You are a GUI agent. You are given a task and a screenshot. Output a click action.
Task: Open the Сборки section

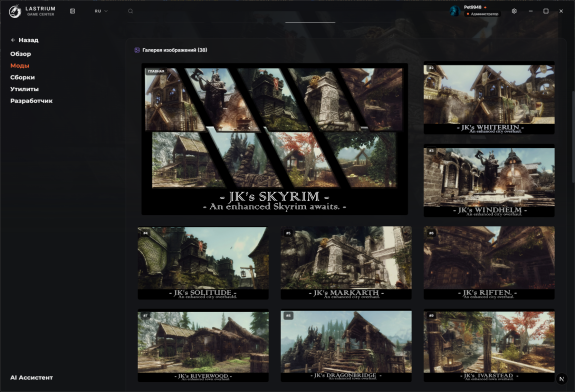(22, 77)
